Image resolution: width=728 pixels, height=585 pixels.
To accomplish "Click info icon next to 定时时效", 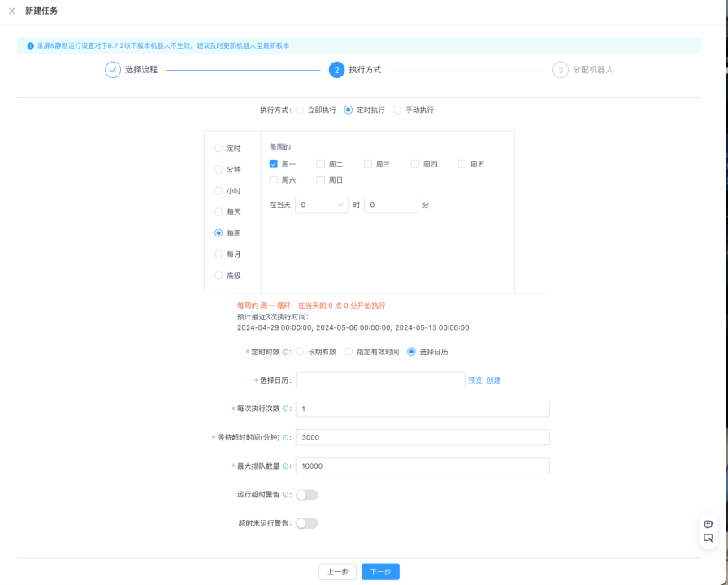I will click(x=285, y=352).
